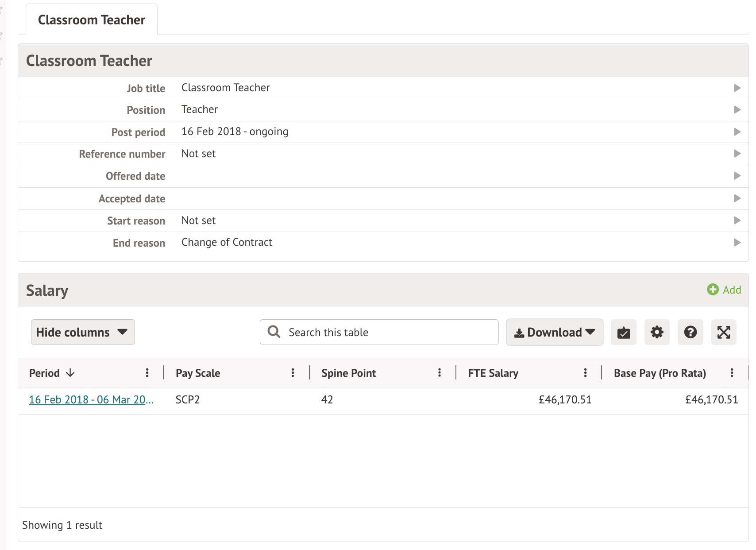Image resolution: width=756 pixels, height=550 pixels.
Task: Open the table help question mark icon
Action: 690,332
